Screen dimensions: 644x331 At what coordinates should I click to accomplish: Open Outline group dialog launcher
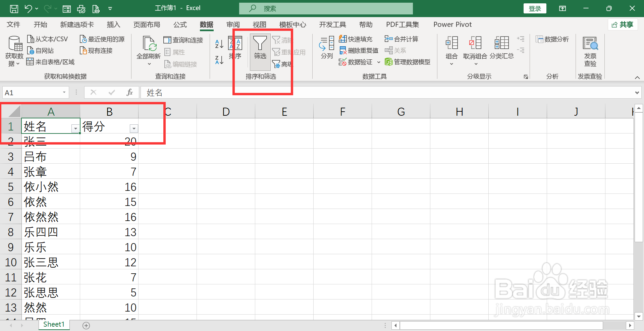click(x=526, y=77)
